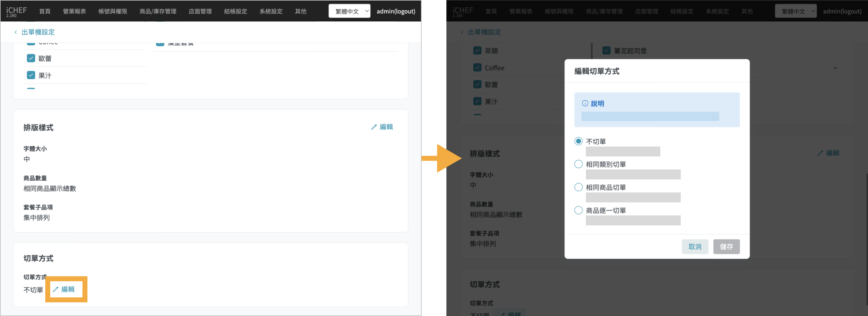The height and width of the screenshot is (316, 868).
Task: Click the 取消 button in dialog
Action: coord(695,246)
